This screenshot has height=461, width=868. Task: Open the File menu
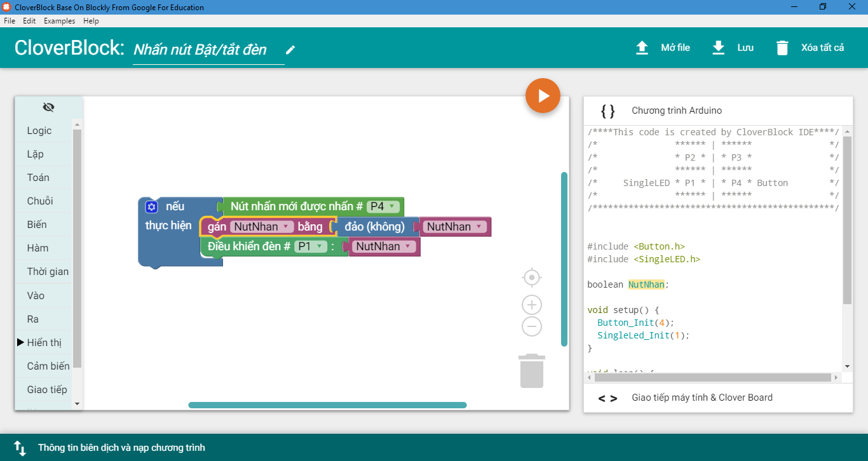tap(10, 21)
